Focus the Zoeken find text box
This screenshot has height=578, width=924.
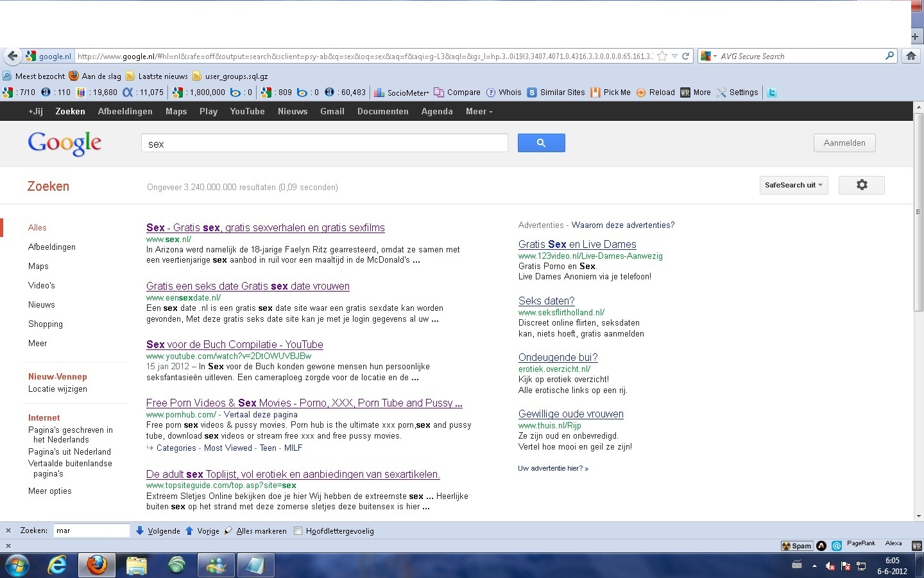click(x=91, y=530)
